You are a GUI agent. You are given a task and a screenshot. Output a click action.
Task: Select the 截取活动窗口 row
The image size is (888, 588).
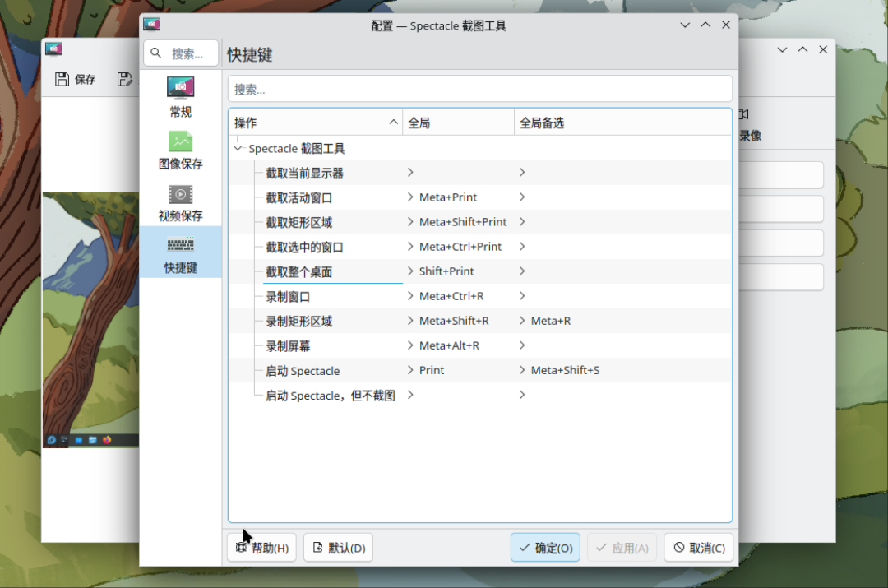click(479, 197)
